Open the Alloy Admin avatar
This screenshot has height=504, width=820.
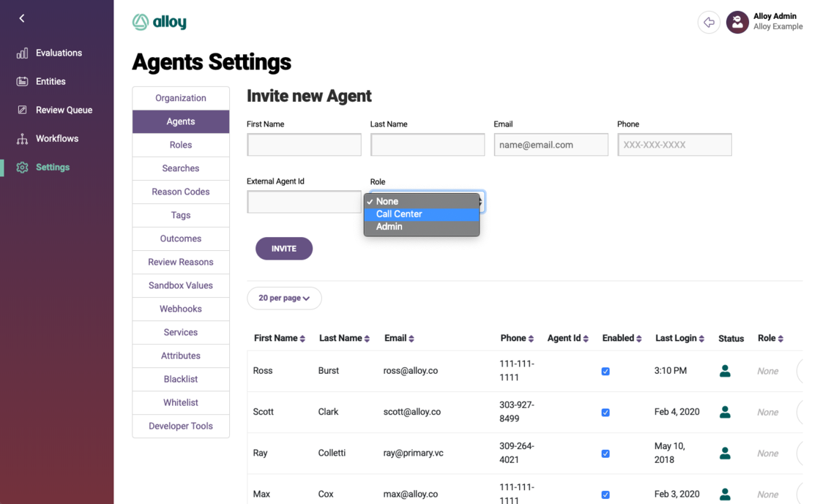click(x=737, y=23)
